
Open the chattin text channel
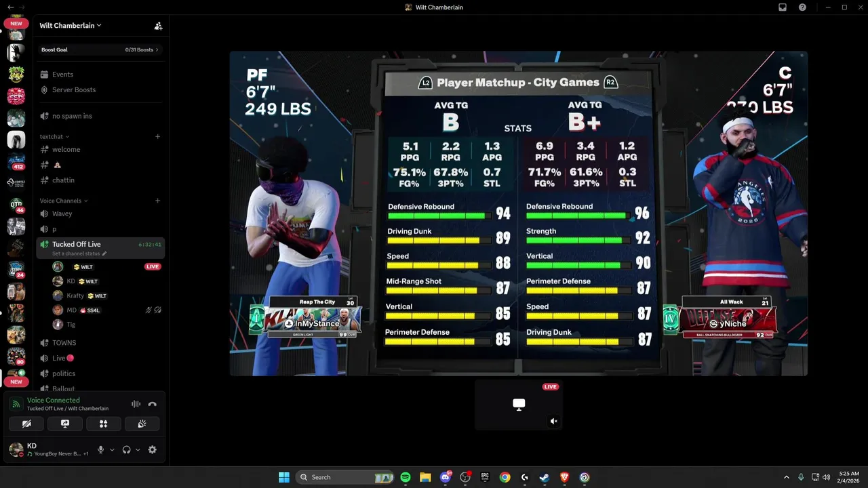pyautogui.click(x=100, y=180)
